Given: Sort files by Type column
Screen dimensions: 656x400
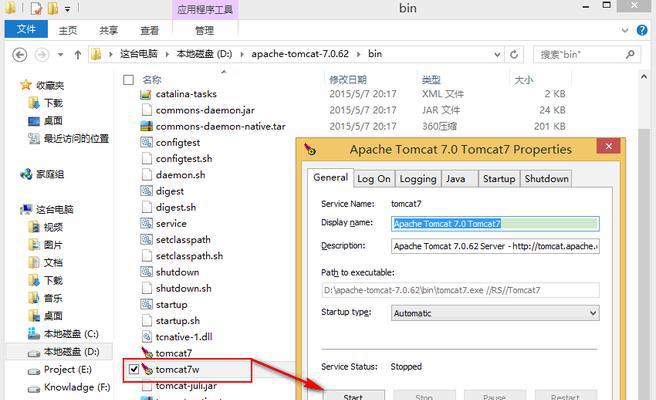Looking at the screenshot, I should click(x=431, y=79).
